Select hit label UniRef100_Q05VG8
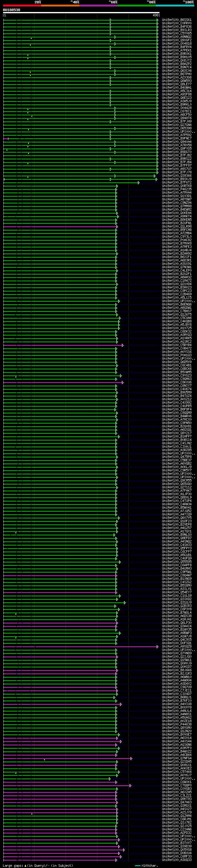197x868 pixels. pyautogui.click(x=176, y=850)
